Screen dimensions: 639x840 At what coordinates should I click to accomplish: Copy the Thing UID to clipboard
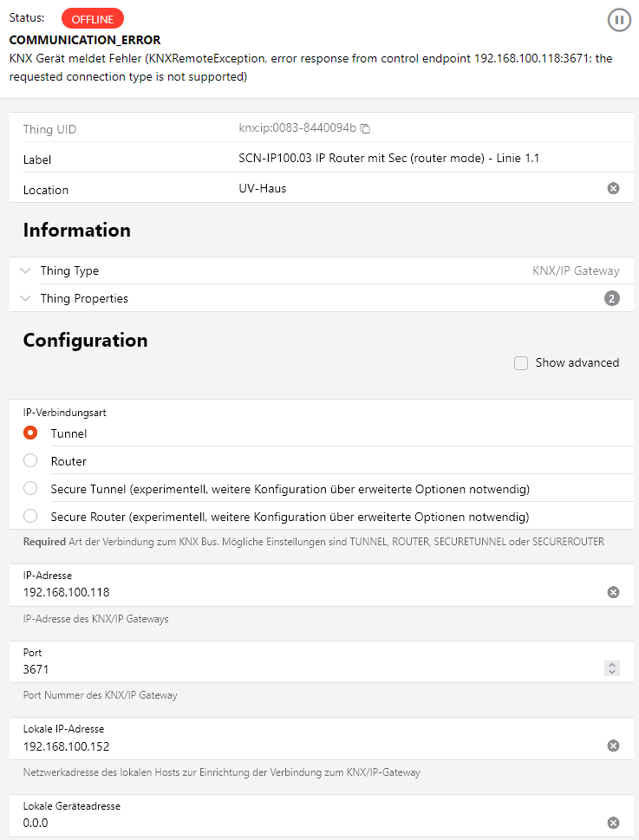point(366,129)
